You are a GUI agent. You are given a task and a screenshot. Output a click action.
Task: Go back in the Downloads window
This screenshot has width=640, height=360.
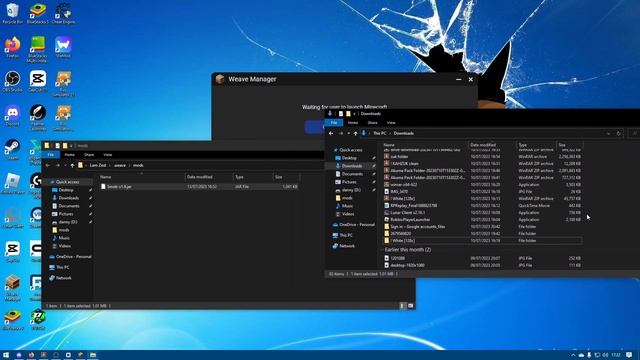(x=331, y=133)
